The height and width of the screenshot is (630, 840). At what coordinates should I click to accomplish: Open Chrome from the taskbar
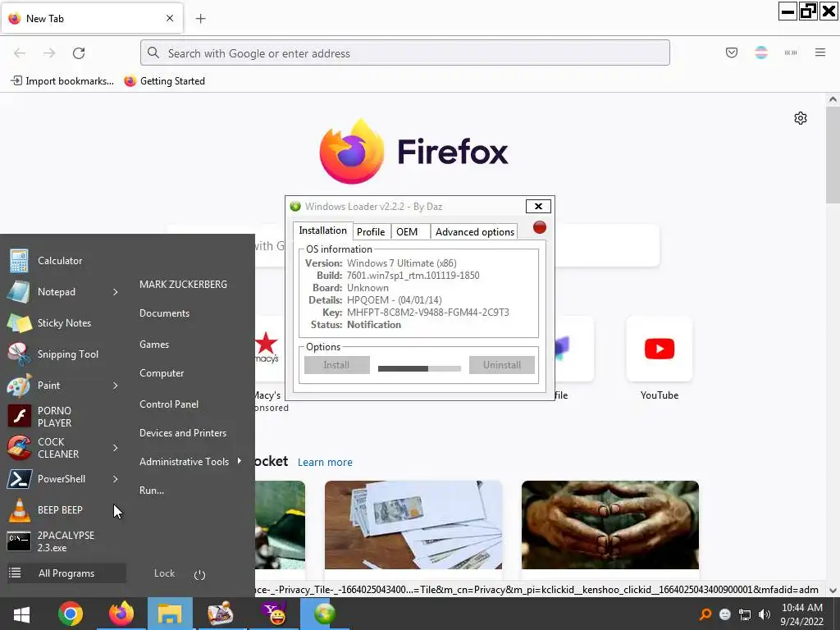click(71, 614)
